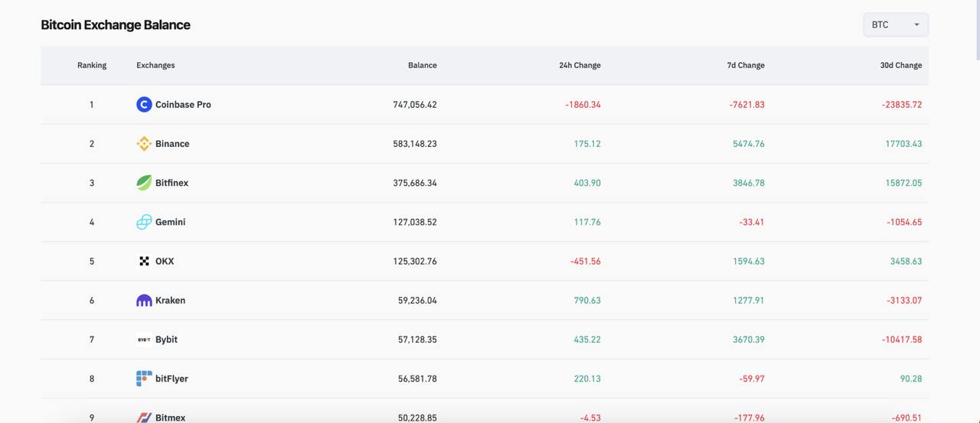Select the bitFlyer 7d change -59.97

[752, 378]
